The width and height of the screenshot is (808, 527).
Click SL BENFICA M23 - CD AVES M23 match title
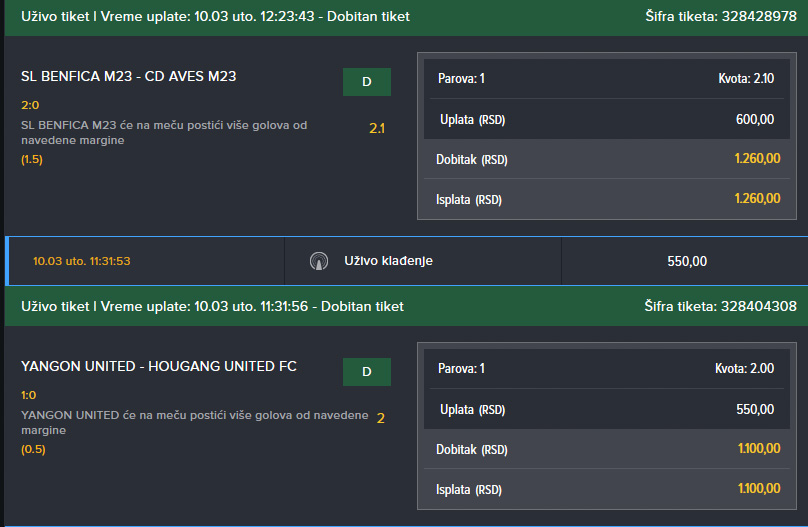(128, 76)
